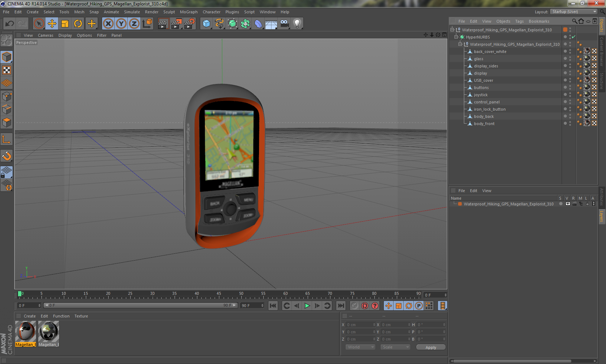This screenshot has width=606, height=364.
Task: Add a Light object
Action: pyautogui.click(x=297, y=24)
